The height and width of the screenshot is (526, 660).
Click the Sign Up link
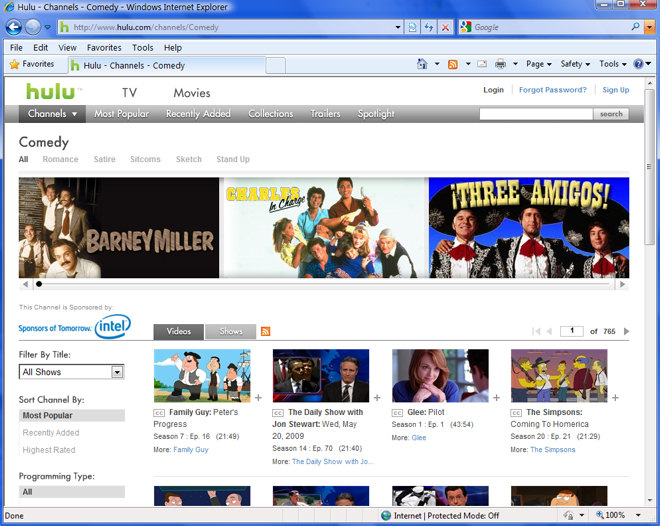tap(616, 90)
